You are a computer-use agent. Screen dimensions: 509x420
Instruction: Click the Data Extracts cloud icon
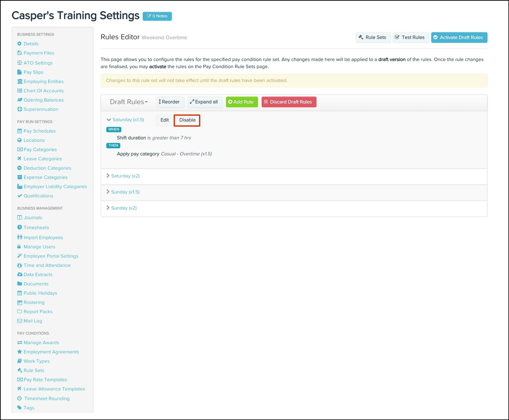[20, 274]
